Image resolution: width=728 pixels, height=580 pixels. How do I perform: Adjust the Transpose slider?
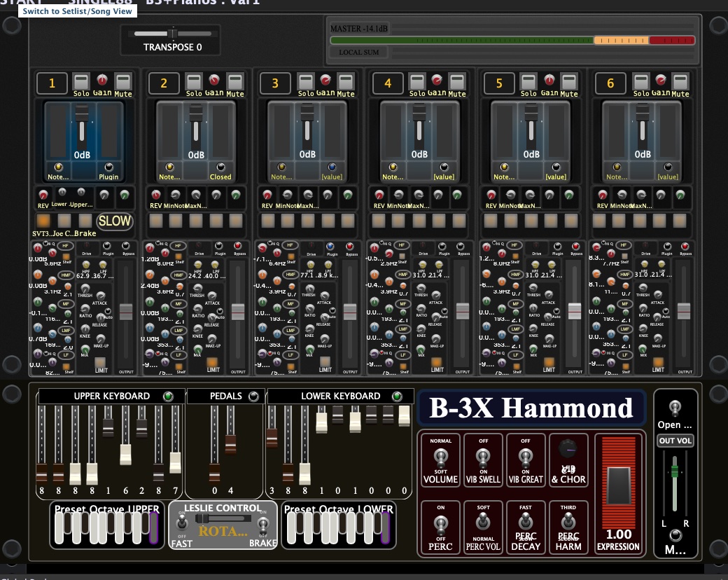coord(173,34)
